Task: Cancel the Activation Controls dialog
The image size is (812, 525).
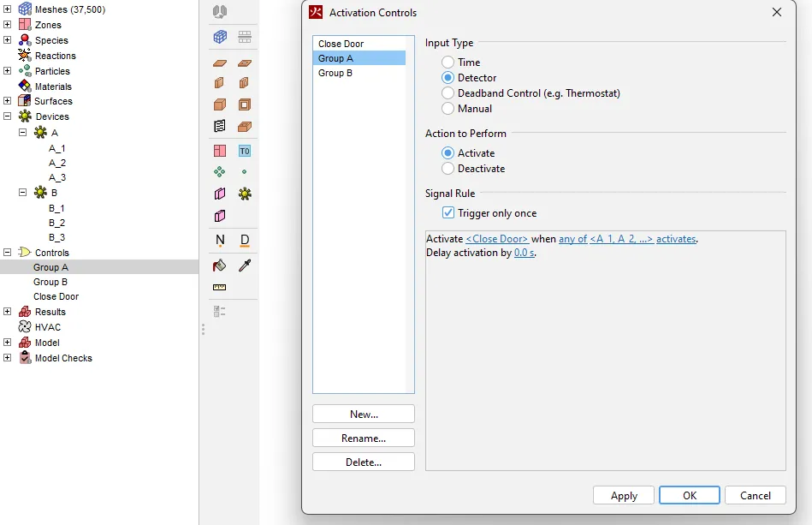Action: (x=755, y=496)
